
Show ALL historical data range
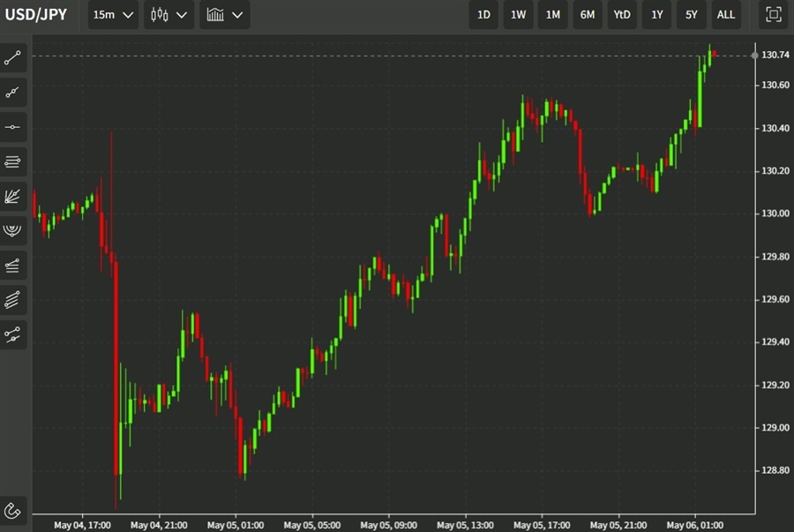[x=725, y=15]
